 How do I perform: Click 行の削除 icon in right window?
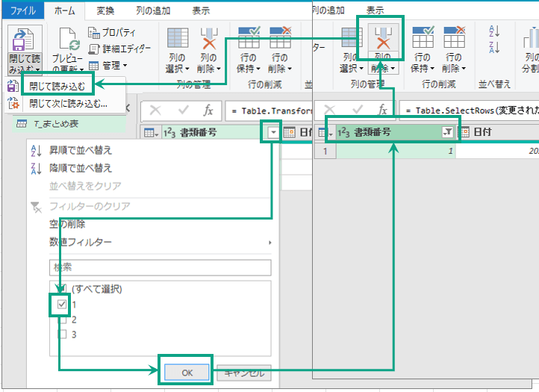click(455, 37)
